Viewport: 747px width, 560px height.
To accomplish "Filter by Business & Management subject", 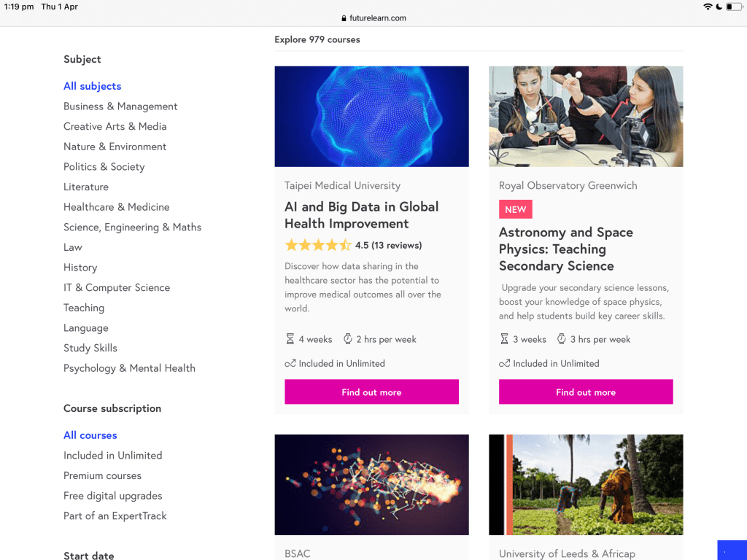I will pyautogui.click(x=120, y=106).
